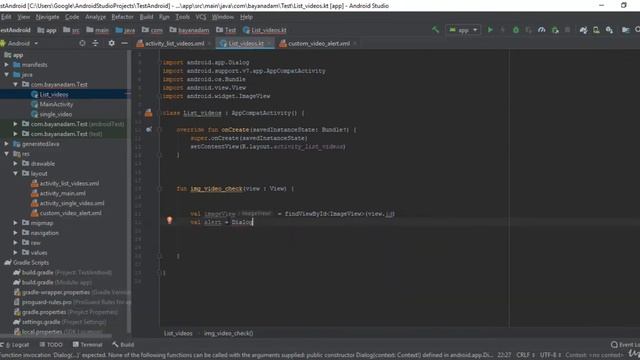
Task: Open the Navigate menu
Action: click(47, 17)
